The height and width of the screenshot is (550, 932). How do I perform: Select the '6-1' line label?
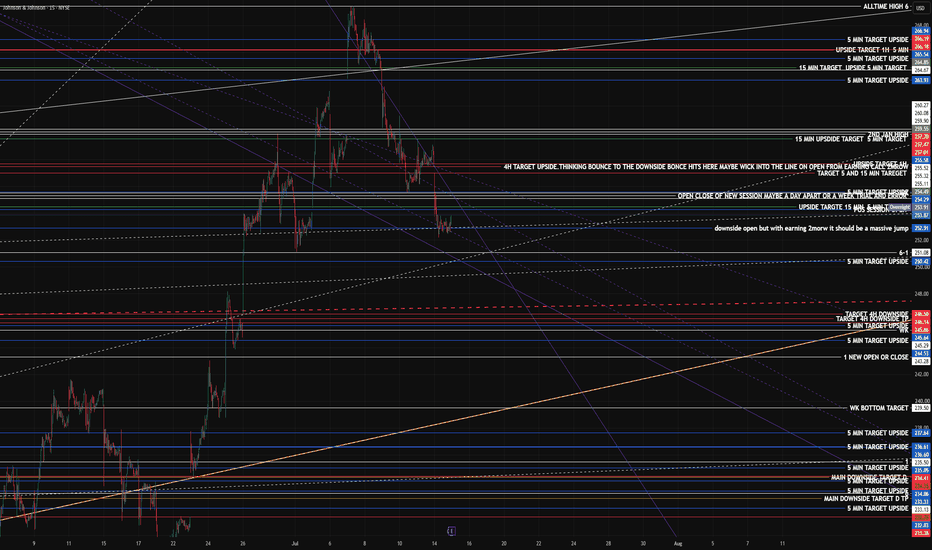point(903,253)
